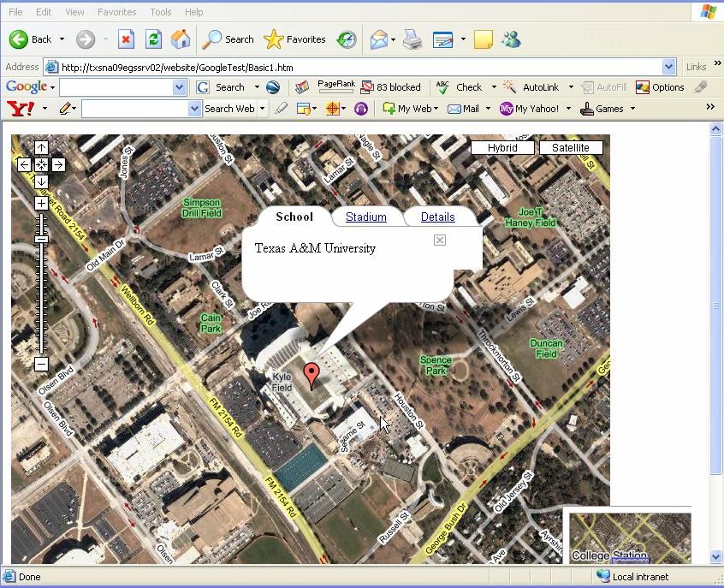Expand the address bar dropdown

pos(669,68)
